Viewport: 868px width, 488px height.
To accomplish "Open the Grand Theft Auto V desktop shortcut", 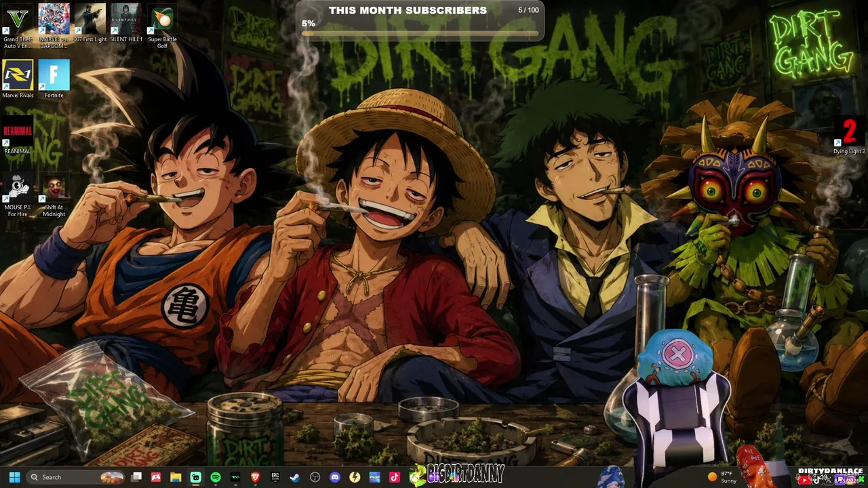I will tap(18, 26).
